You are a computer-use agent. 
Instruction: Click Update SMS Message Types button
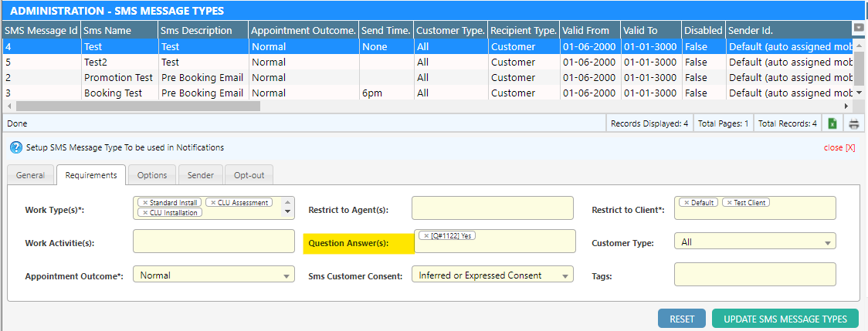coord(785,319)
